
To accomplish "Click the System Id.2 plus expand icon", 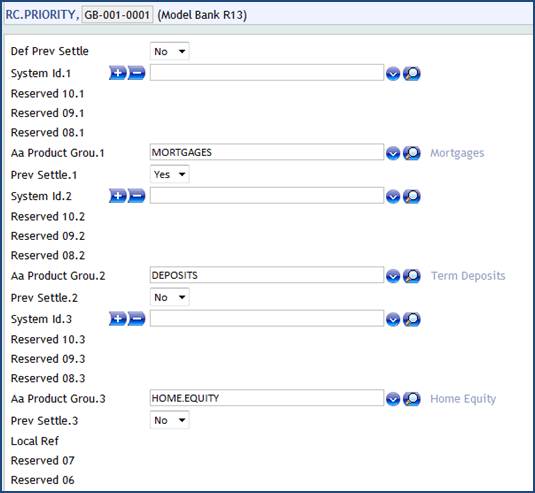I will (x=118, y=196).
